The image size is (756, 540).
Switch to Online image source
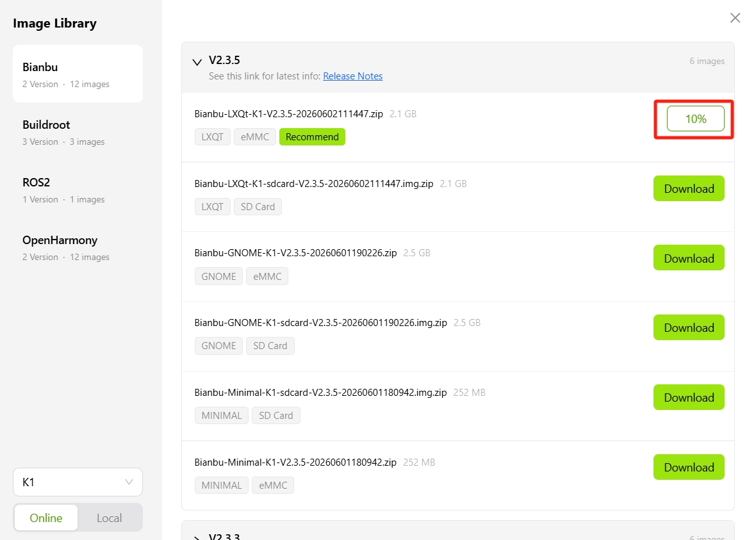45,518
